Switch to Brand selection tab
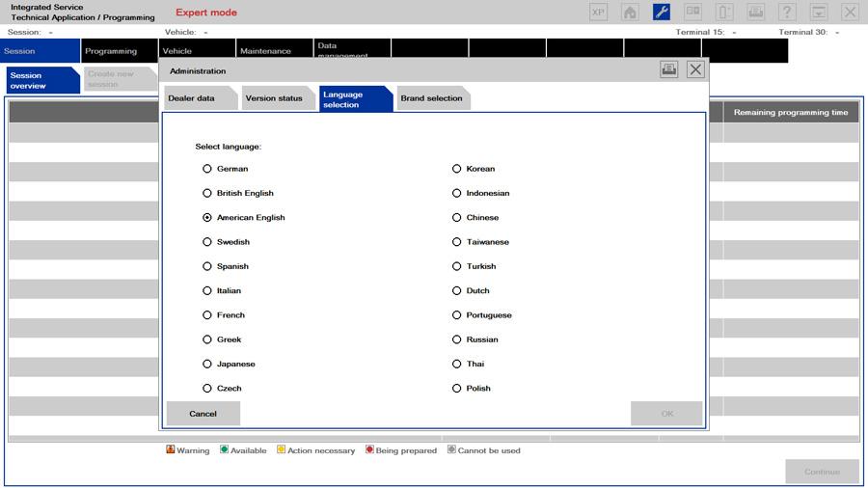Viewport: 868px width, 488px height. click(433, 98)
